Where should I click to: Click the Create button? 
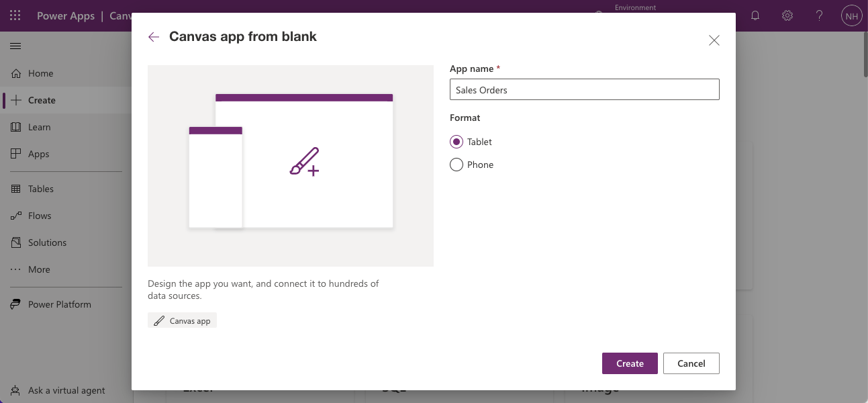(x=630, y=363)
